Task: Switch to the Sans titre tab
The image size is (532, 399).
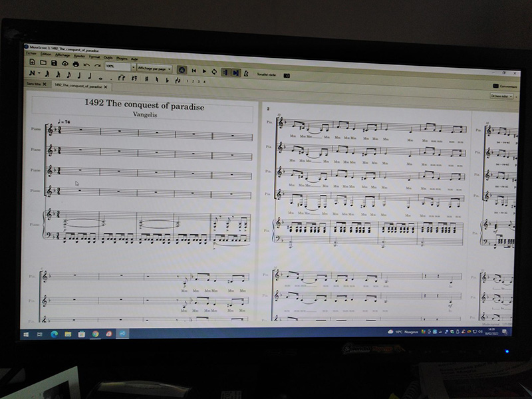Action: click(x=34, y=84)
